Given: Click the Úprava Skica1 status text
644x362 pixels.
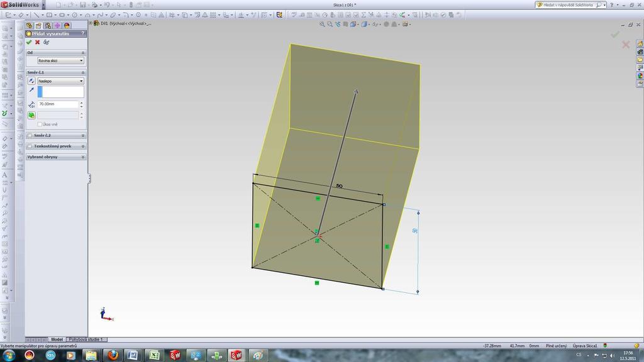Looking at the screenshot, I should [585, 346].
